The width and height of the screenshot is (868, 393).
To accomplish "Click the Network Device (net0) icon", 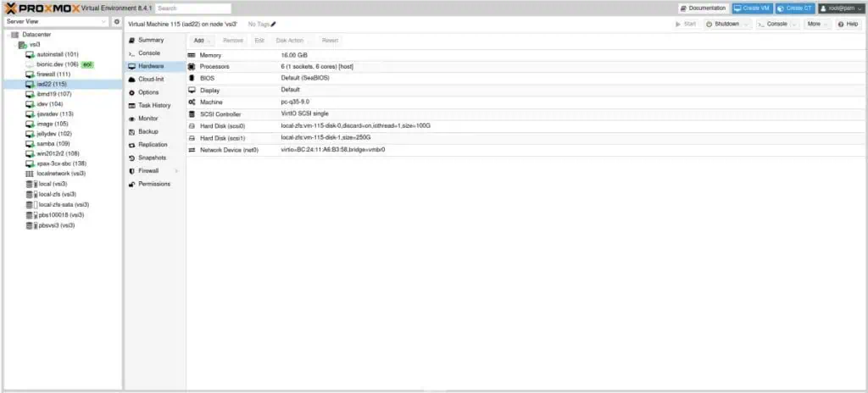I will click(x=192, y=149).
